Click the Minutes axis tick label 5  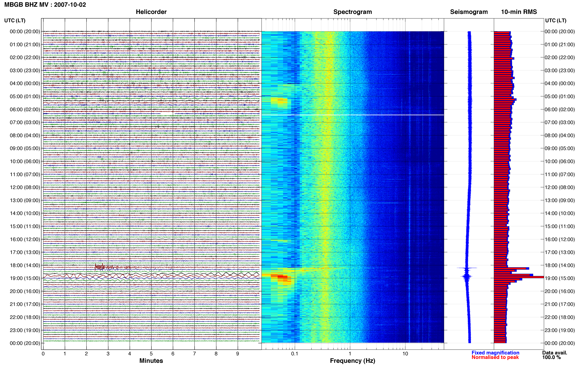(x=151, y=354)
